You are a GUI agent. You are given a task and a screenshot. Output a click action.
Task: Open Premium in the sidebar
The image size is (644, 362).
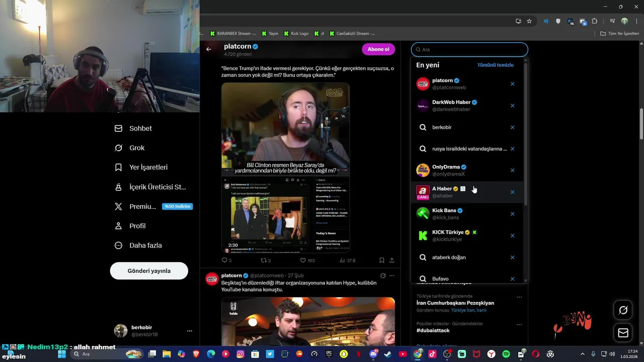point(153,207)
